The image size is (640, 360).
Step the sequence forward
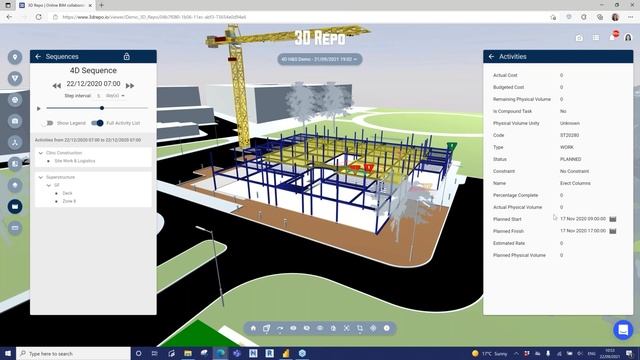pos(130,86)
